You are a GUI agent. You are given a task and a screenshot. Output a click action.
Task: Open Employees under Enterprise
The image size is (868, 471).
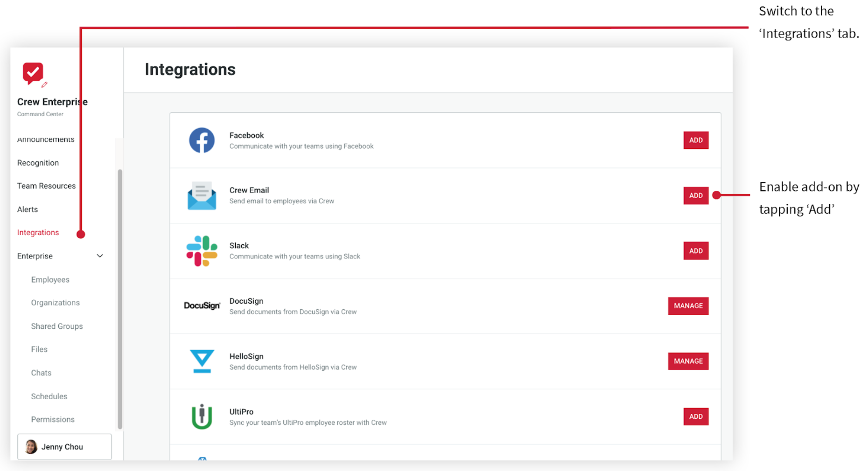tap(50, 279)
